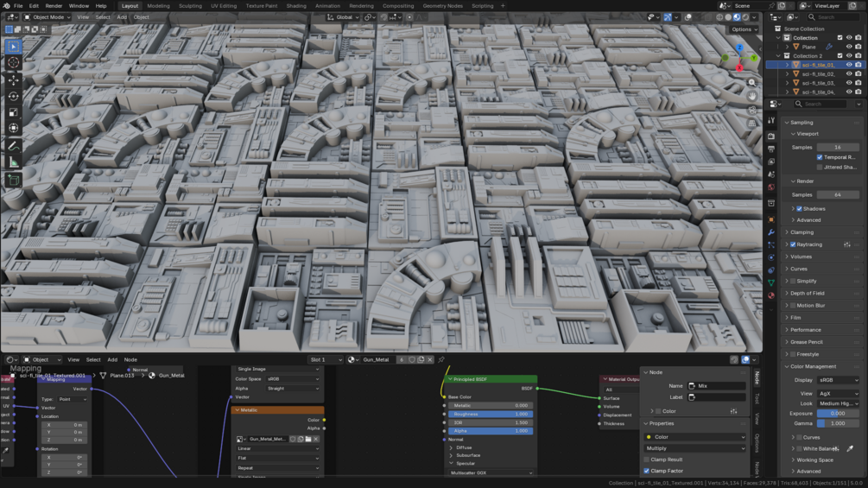
Task: Open the Multiply blend mode dropdown
Action: 694,448
